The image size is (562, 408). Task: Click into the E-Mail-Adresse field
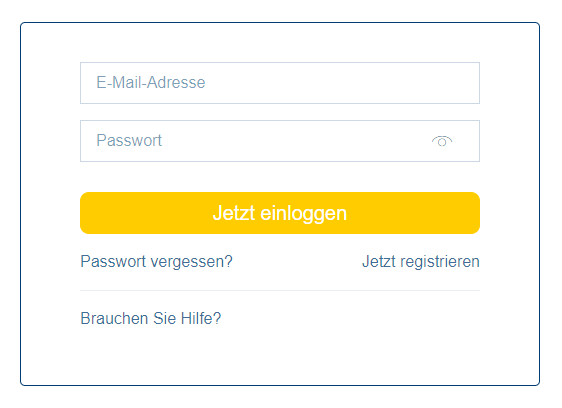280,83
